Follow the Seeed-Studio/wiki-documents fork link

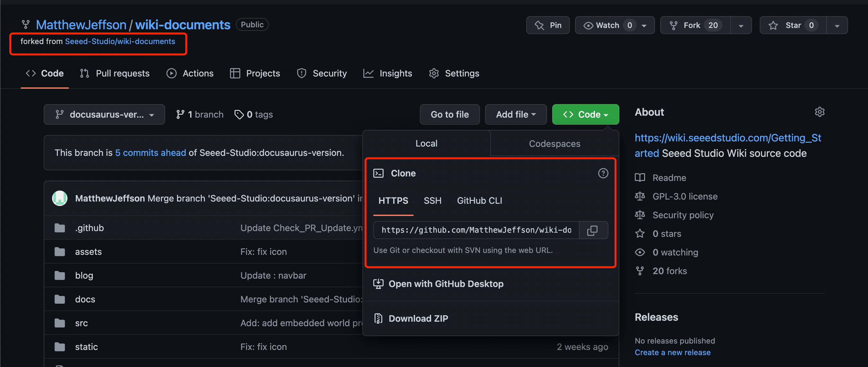pyautogui.click(x=120, y=41)
